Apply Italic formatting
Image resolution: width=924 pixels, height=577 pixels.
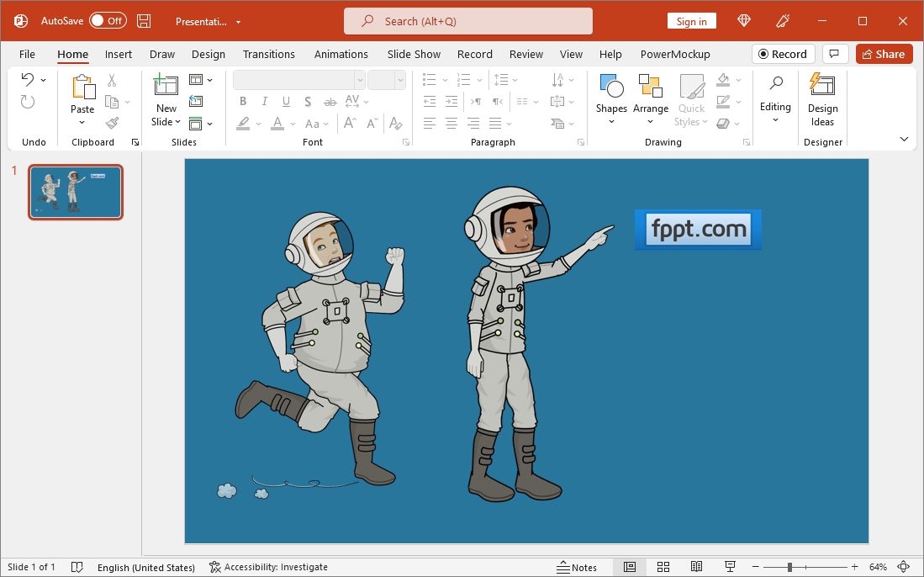265,102
